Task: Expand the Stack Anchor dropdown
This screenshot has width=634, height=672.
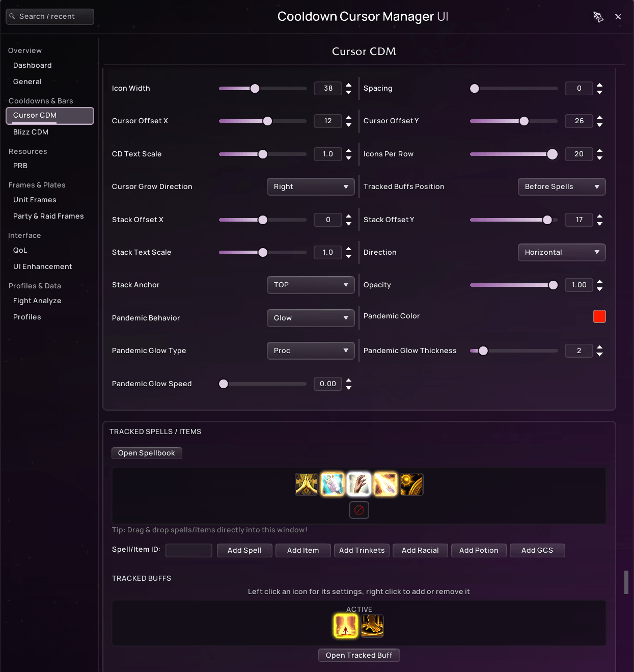Action: (x=311, y=285)
